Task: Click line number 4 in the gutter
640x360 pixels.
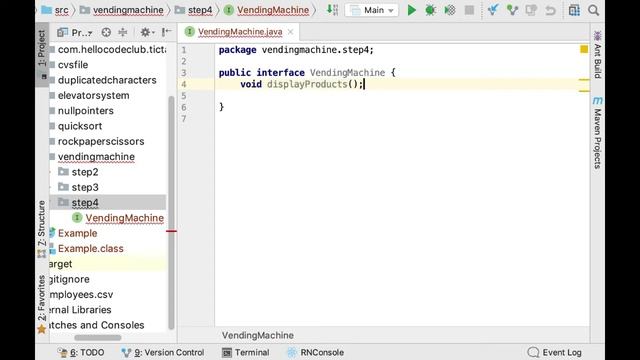Action: click(184, 84)
